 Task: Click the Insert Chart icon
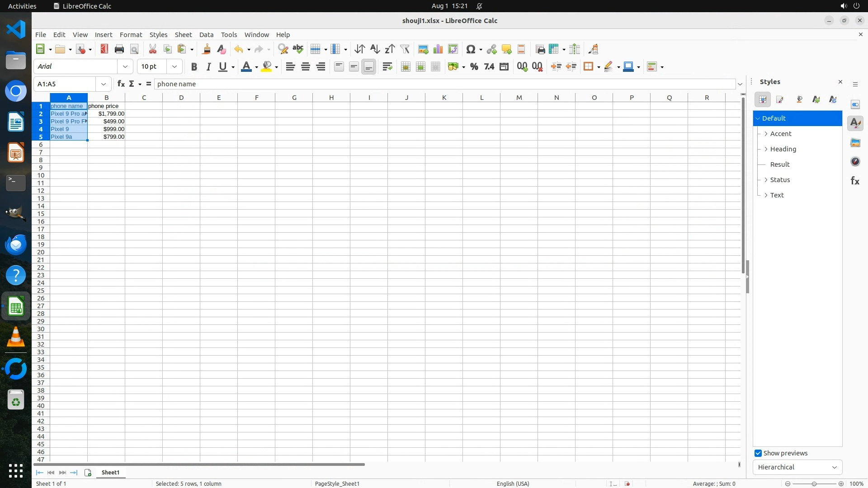438,49
